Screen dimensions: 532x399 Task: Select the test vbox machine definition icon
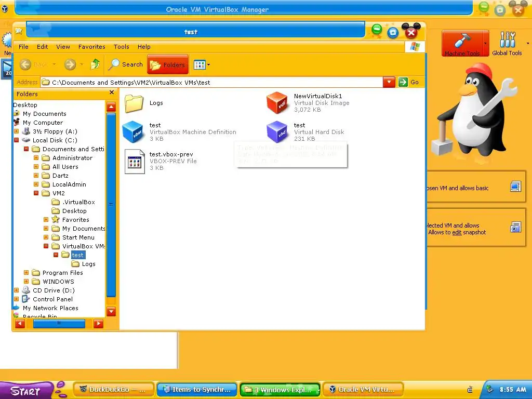click(x=134, y=131)
